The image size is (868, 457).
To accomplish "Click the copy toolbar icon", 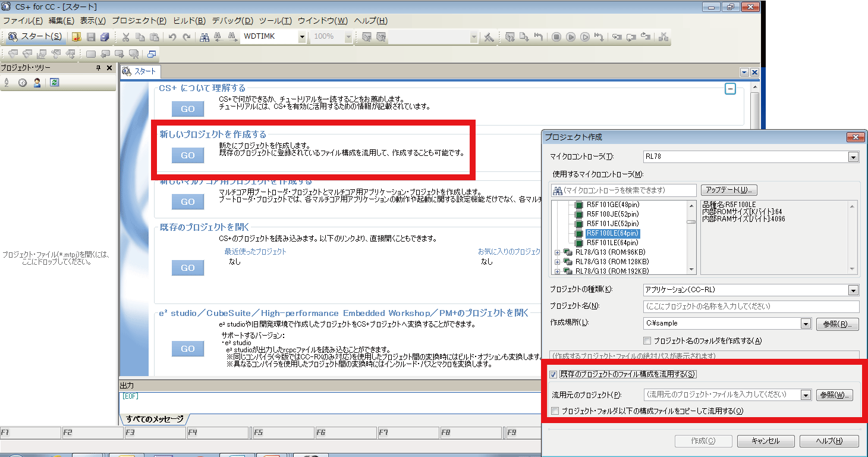I will (140, 37).
